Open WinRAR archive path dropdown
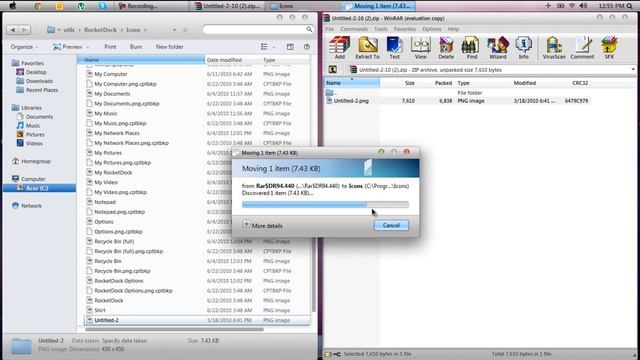The width and height of the screenshot is (640, 360). [x=633, y=70]
